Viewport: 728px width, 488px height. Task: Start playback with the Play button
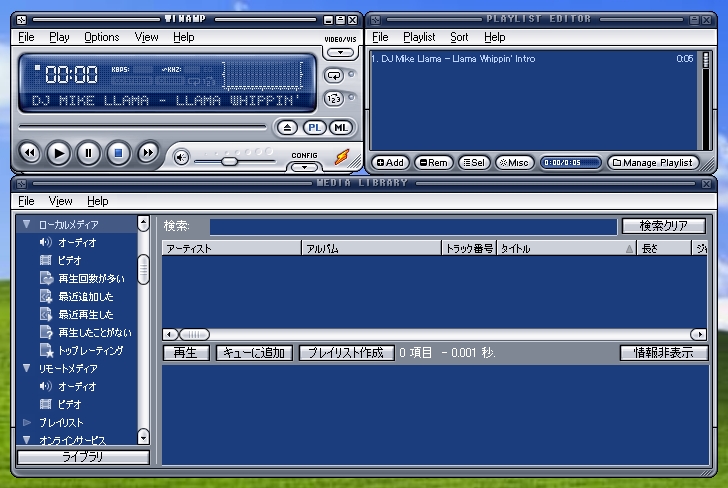point(59,153)
